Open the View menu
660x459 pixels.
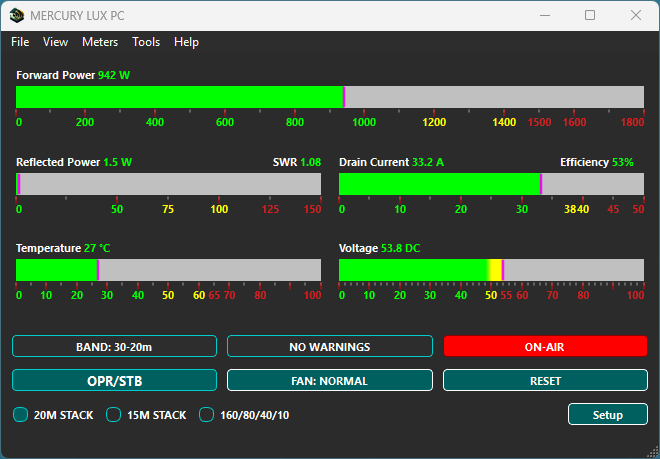point(55,42)
